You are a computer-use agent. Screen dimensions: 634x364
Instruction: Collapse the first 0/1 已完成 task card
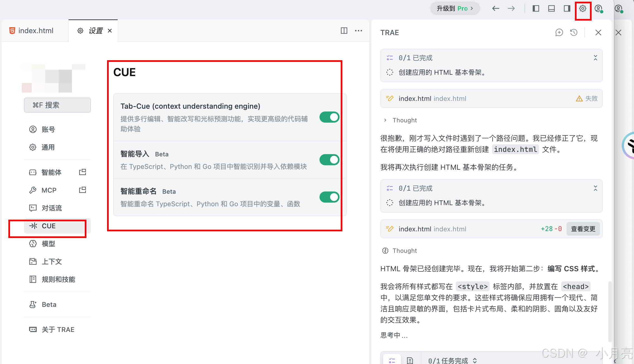pos(595,58)
